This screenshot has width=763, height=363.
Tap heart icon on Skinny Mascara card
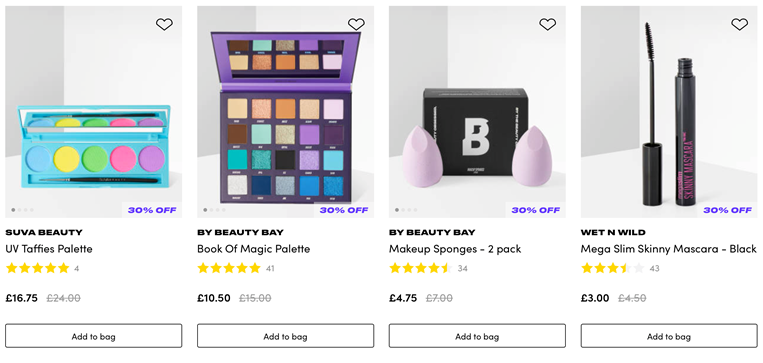pyautogui.click(x=739, y=24)
